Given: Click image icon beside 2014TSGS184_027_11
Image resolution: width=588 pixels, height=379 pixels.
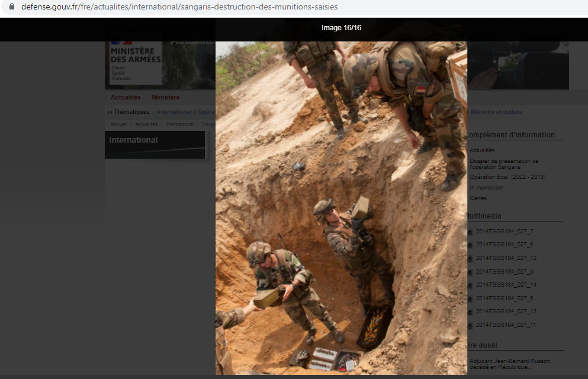Looking at the screenshot, I should pyautogui.click(x=470, y=326).
